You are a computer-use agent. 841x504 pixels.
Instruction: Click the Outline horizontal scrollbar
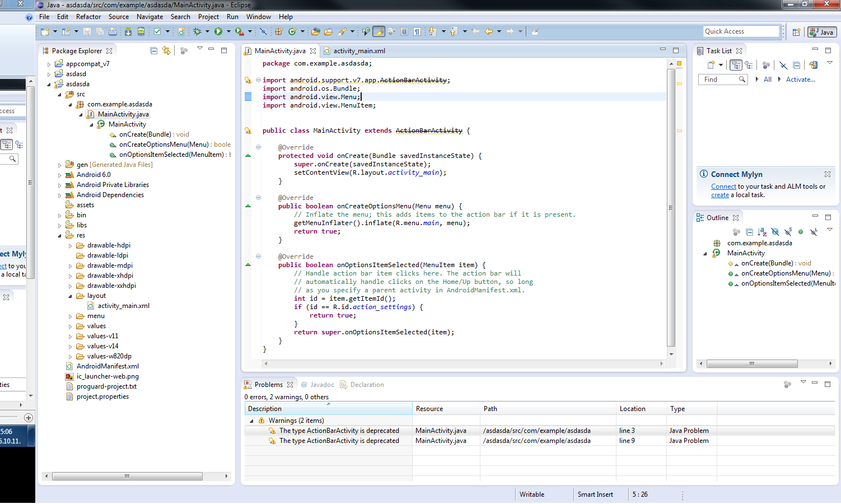tap(752, 363)
